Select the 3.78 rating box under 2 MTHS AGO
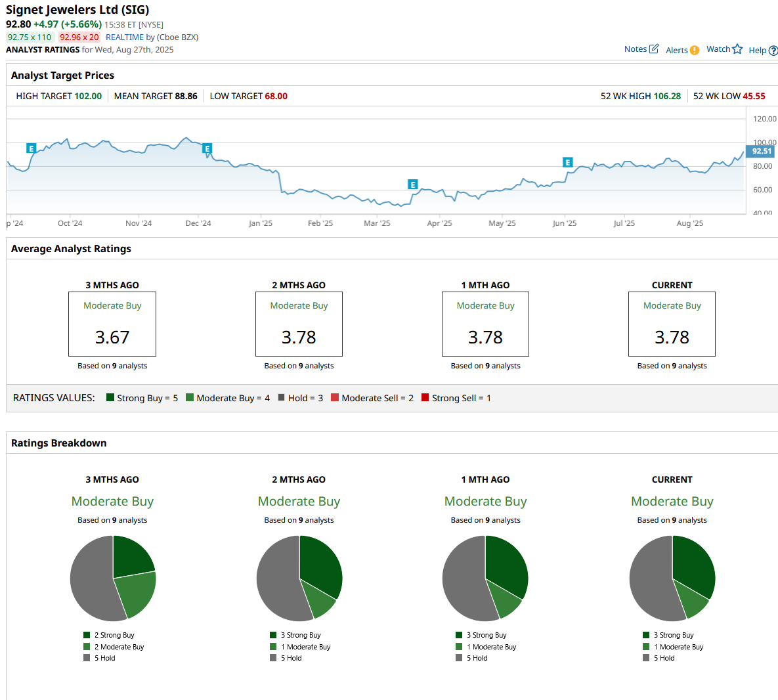 click(x=299, y=324)
